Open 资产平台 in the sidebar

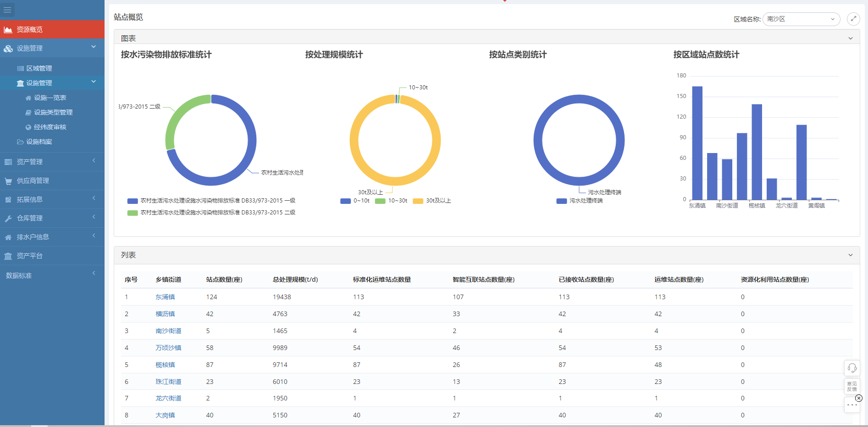pyautogui.click(x=29, y=256)
